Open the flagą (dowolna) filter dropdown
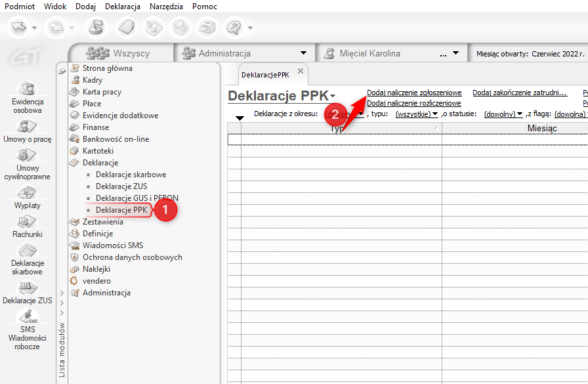 click(571, 114)
